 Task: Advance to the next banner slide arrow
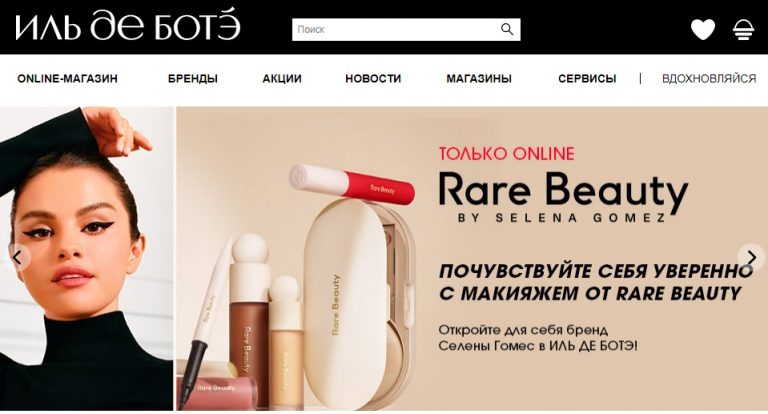pyautogui.click(x=751, y=257)
